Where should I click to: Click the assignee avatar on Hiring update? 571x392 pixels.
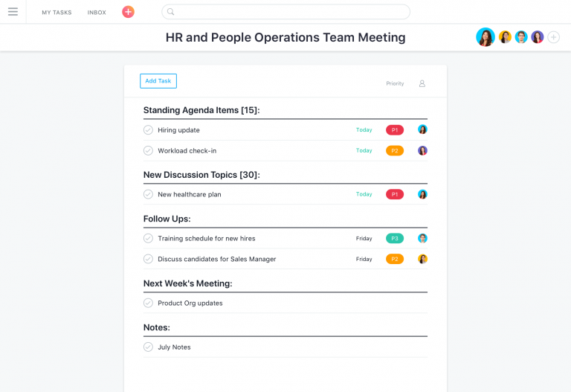(x=422, y=129)
